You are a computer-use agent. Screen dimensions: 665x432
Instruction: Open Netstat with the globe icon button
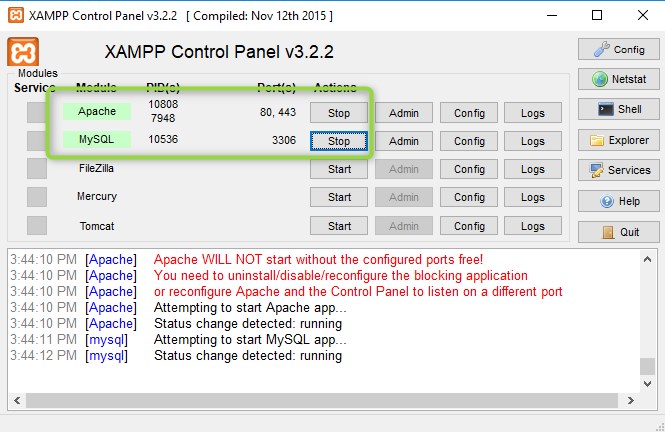tap(619, 79)
